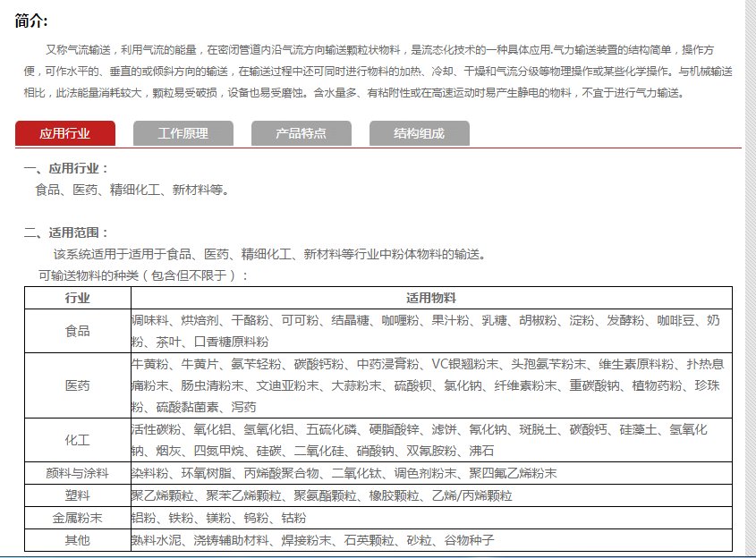Switch to the 工作原理 tab

pos(183,133)
